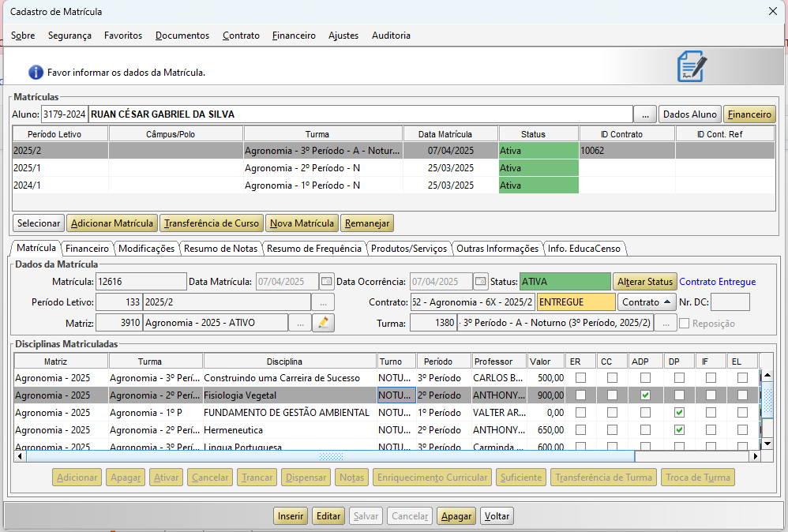Click the Nr. DC input field

point(730,302)
